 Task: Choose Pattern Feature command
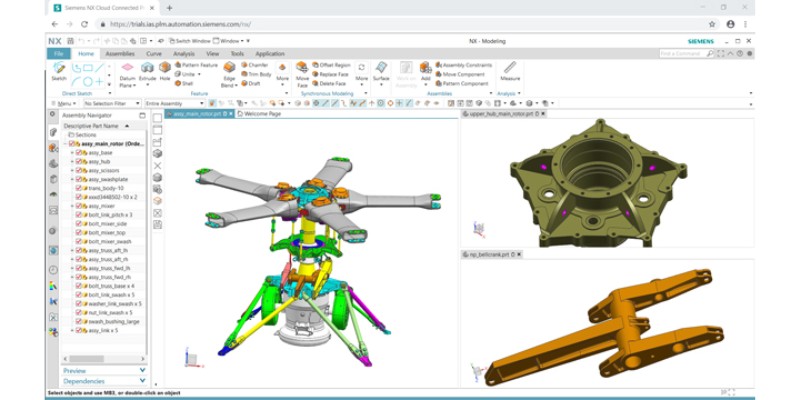point(196,65)
